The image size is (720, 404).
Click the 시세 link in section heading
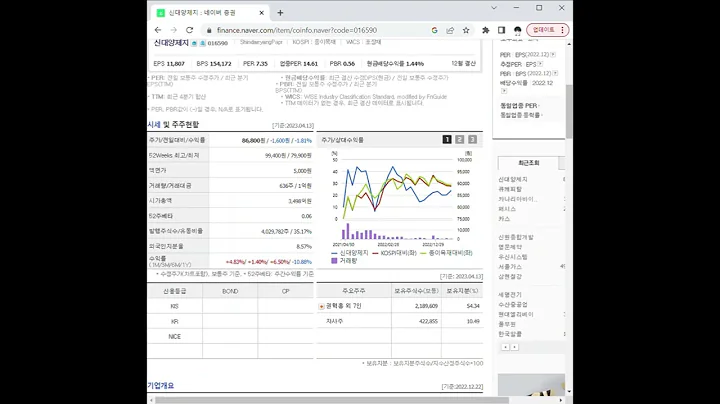154,125
